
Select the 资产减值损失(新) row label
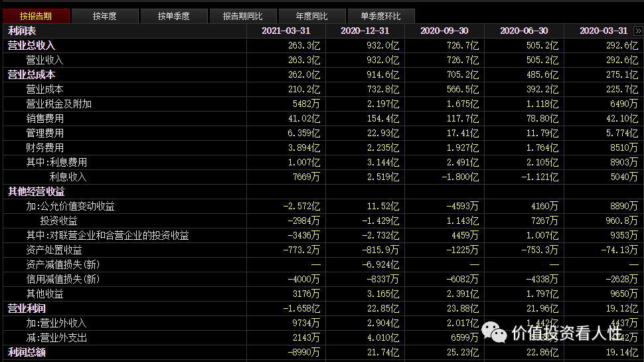63,264
